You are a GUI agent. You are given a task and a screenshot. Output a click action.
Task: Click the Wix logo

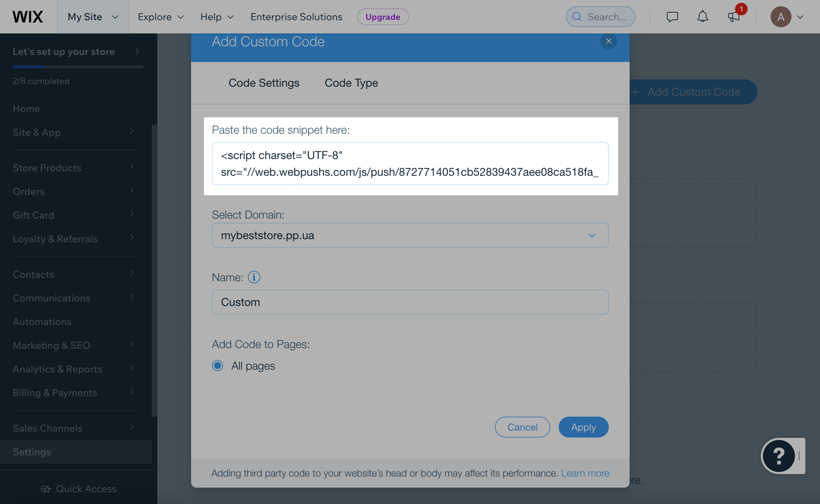[28, 17]
